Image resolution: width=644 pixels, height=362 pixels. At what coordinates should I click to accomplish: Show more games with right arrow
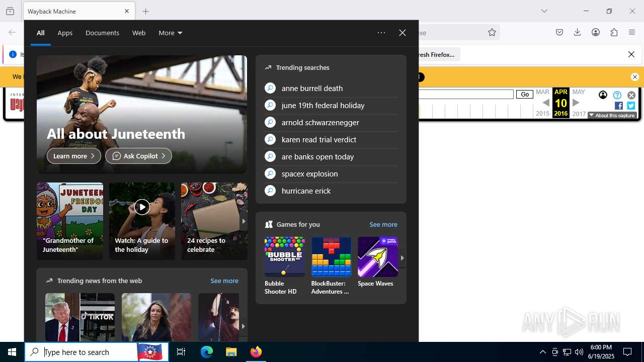coord(402,258)
